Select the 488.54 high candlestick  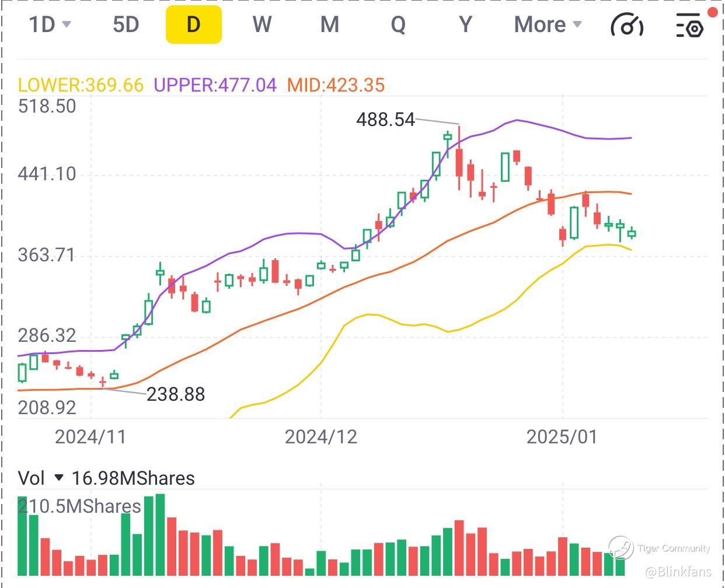pos(459,157)
